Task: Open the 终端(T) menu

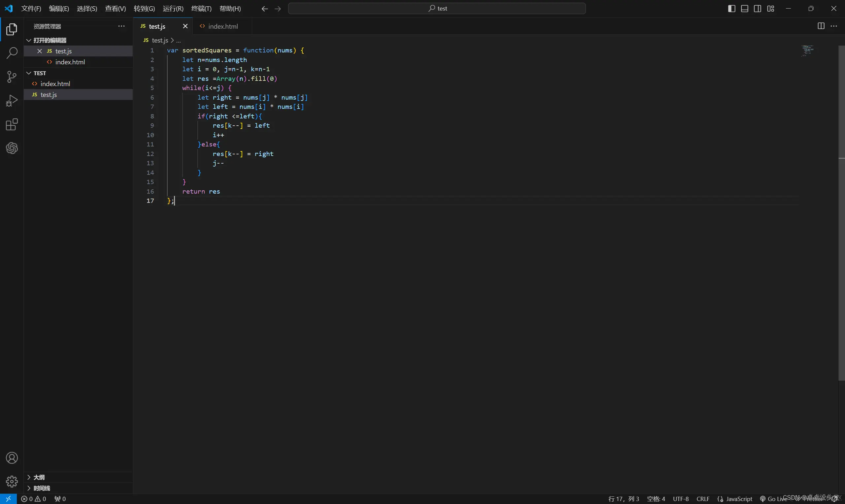Action: 201,9
